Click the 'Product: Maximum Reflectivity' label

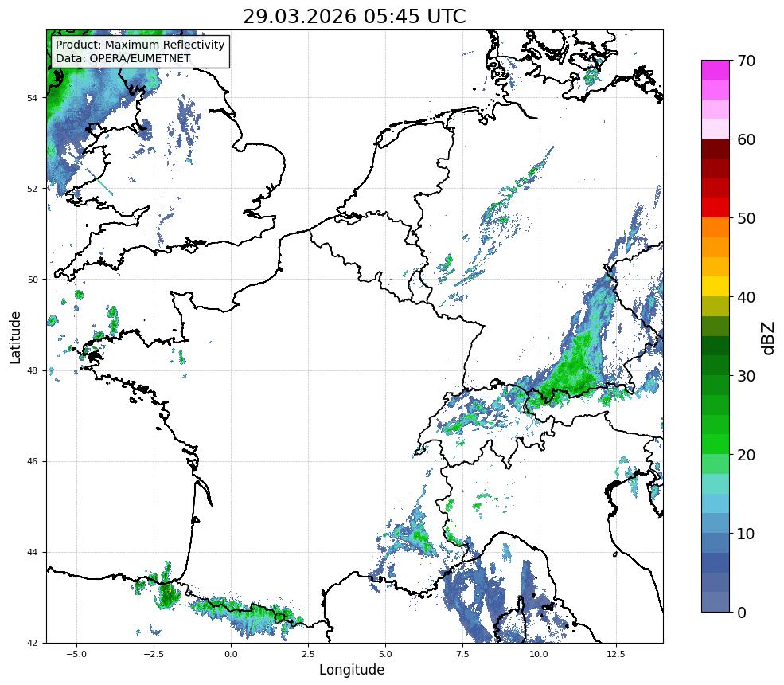click(140, 45)
